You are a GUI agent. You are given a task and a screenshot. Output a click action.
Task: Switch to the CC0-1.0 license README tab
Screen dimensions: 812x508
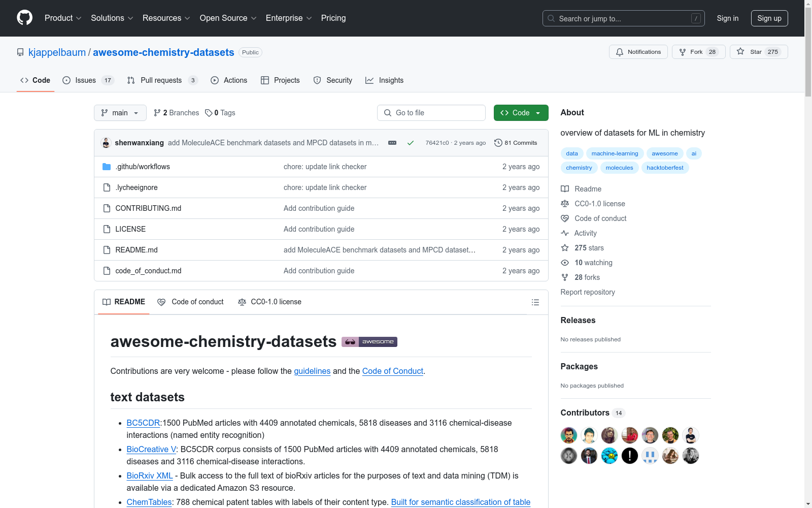[x=269, y=302]
